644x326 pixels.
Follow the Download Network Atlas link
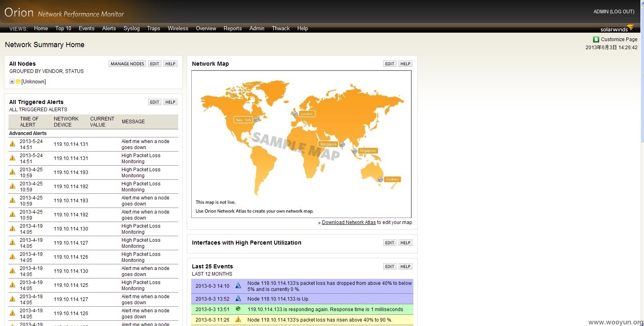[349, 222]
